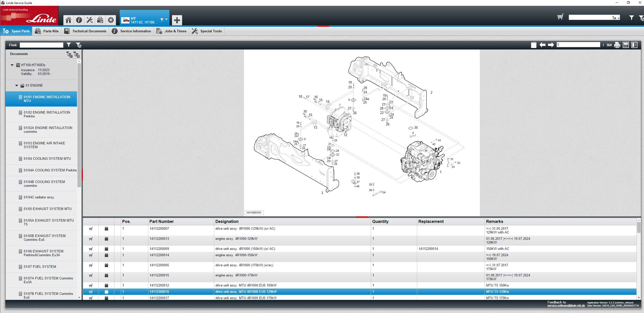Image resolution: width=644 pixels, height=313 pixels.
Task: Open the notes pad icon
Action: 533,45
